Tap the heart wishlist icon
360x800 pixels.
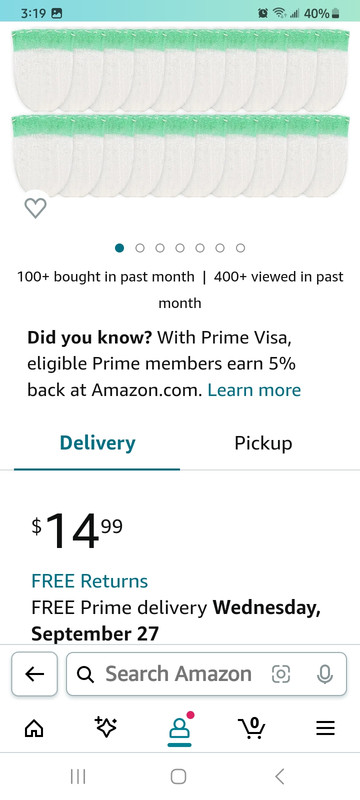click(x=35, y=208)
